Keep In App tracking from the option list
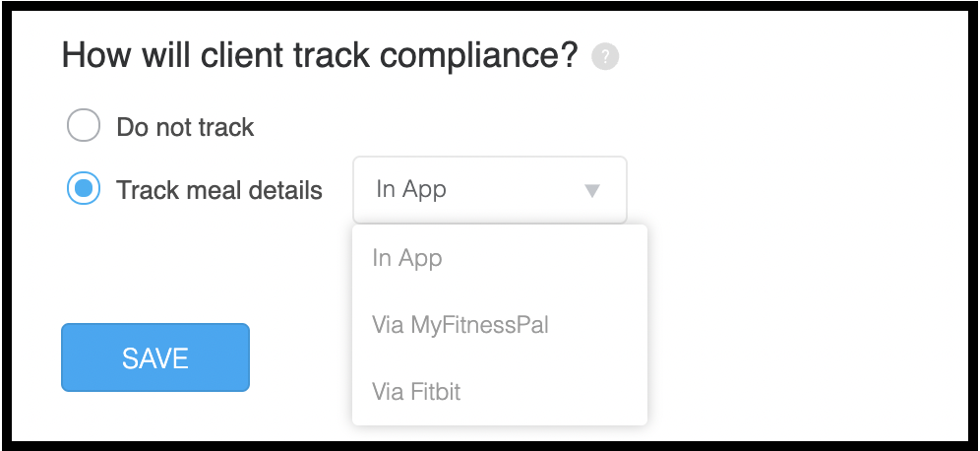This screenshot has width=980, height=451. pyautogui.click(x=500, y=258)
